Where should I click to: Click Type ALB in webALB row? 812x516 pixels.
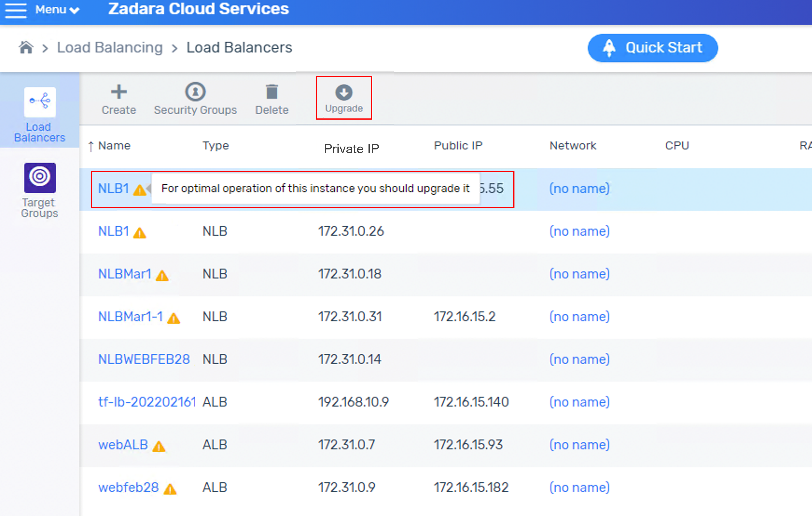(215, 445)
